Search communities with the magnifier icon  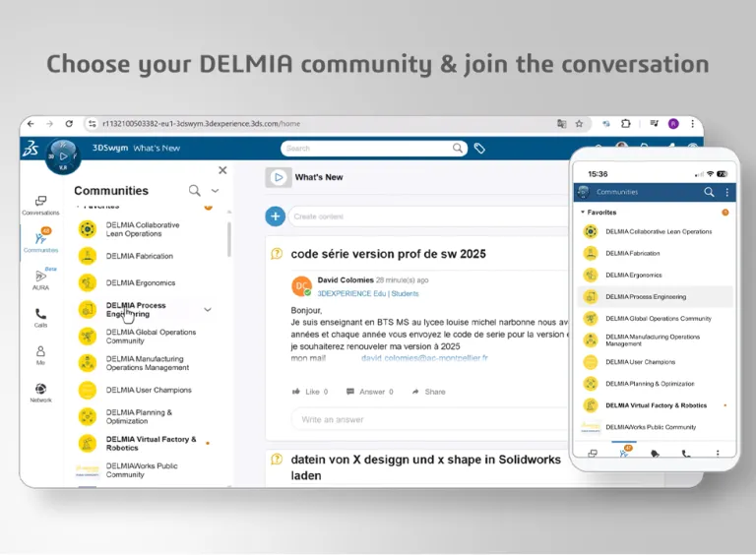(194, 190)
